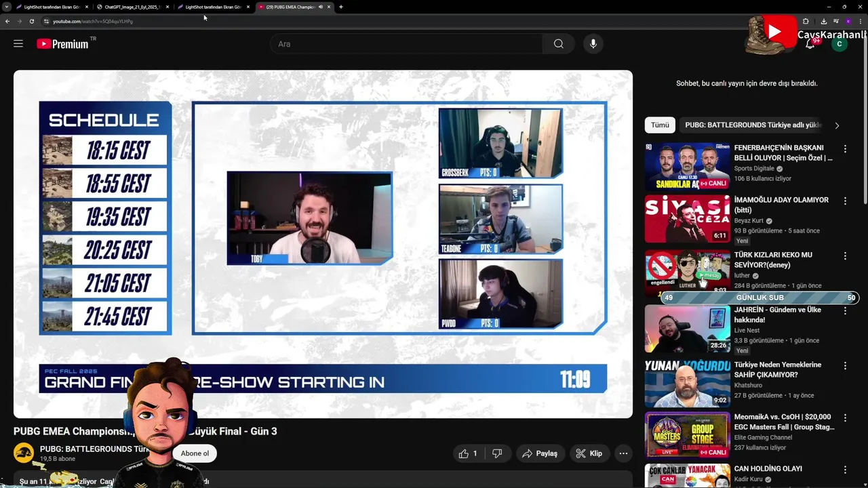Select the Tümü filter chip
The height and width of the screenshot is (488, 868).
point(660,125)
